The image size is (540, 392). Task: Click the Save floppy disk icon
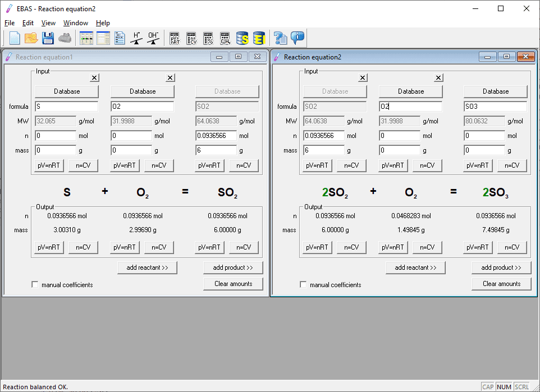(48, 38)
